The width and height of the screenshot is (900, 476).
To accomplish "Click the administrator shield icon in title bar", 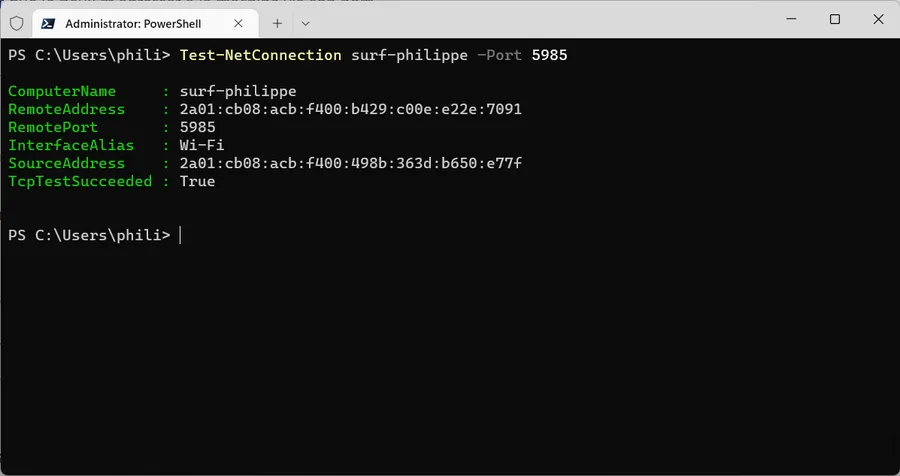I will coord(17,24).
